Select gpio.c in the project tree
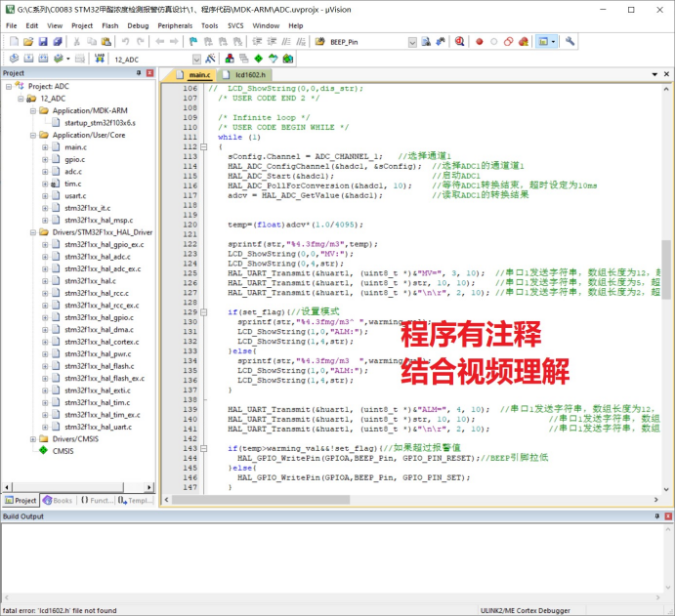 tap(74, 159)
